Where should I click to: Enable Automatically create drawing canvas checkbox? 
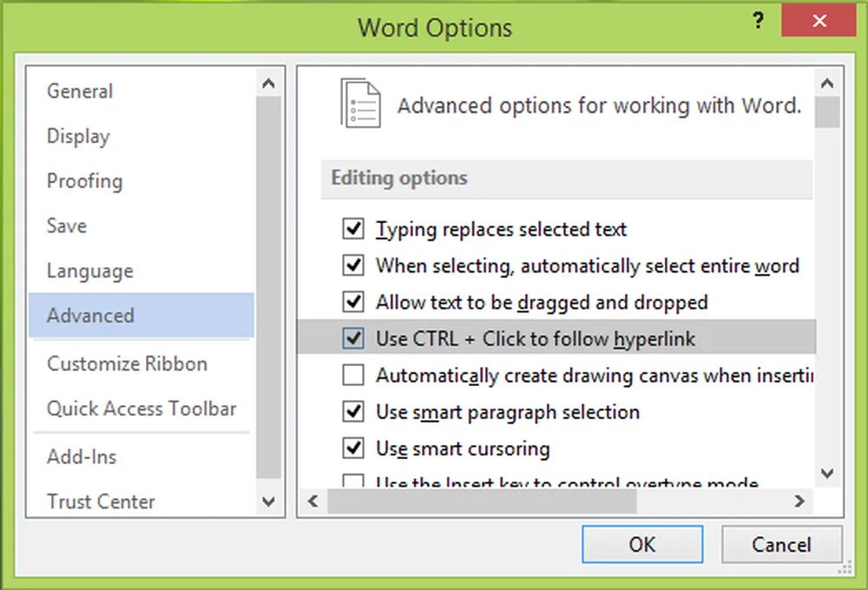pyautogui.click(x=353, y=375)
